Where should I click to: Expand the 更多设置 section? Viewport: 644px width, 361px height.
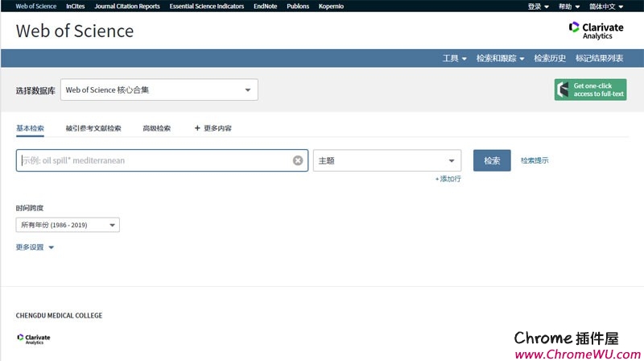pyautogui.click(x=35, y=247)
